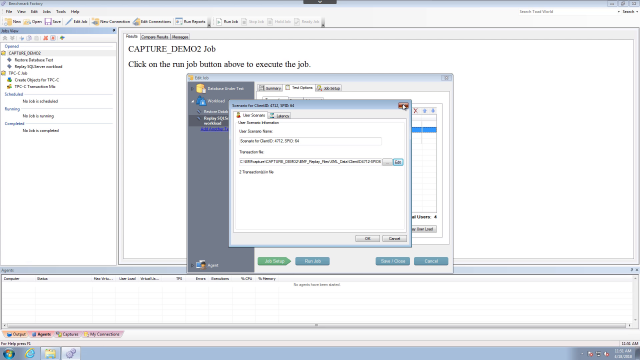The image size is (640, 360).
Task: Click the green Job Setup arrow button
Action: [x=274, y=261]
